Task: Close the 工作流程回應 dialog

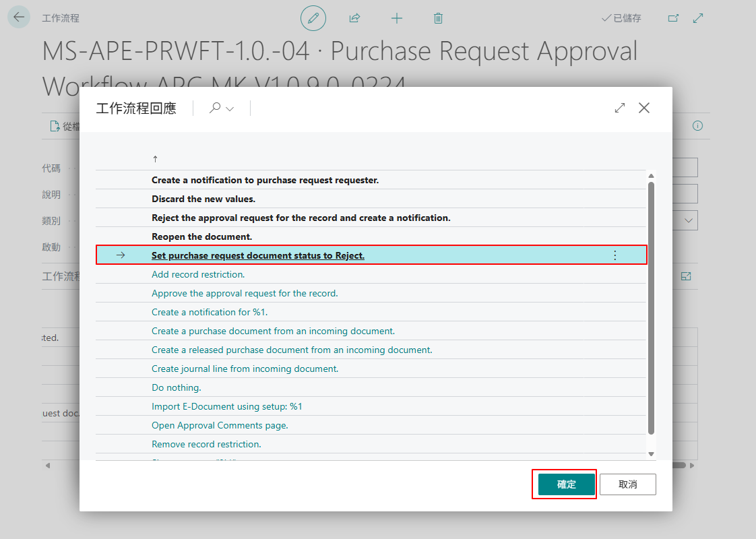Action: pos(644,108)
